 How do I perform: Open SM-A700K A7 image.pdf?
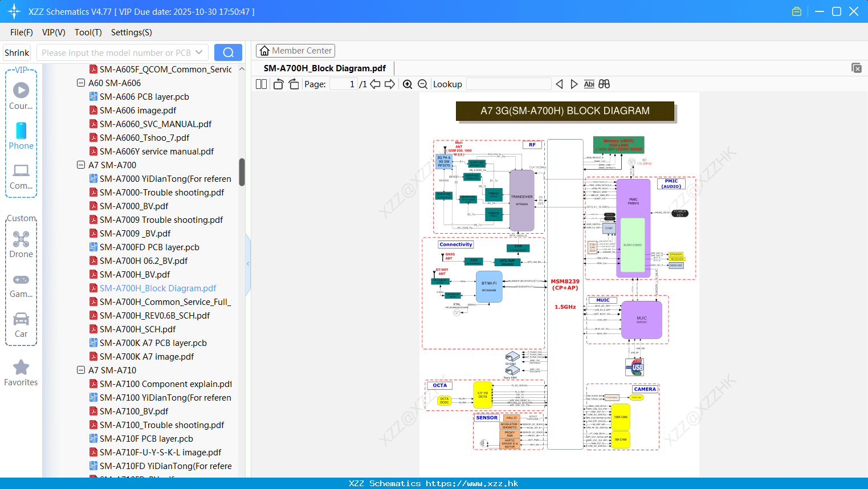point(146,356)
